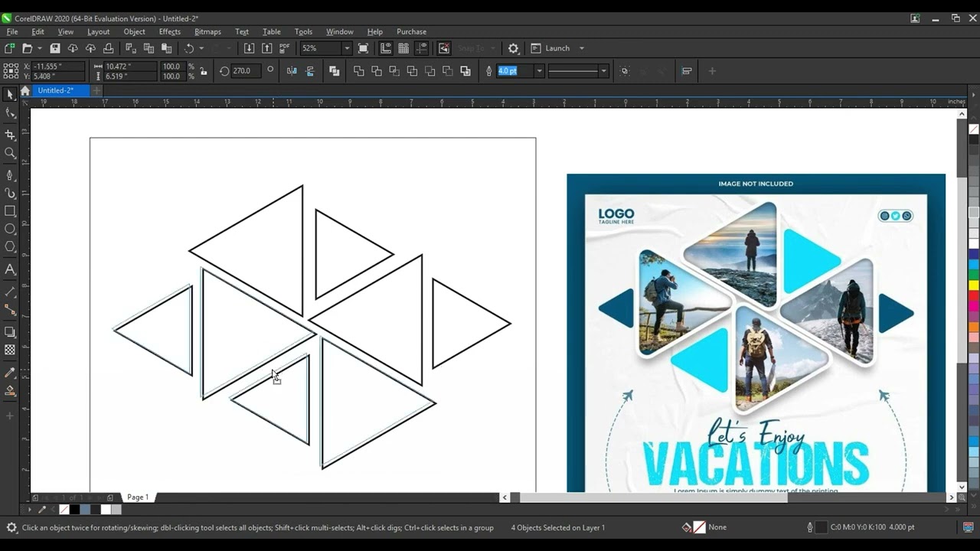Click the Full-screen preview icon
The image size is (980, 551).
click(364, 48)
